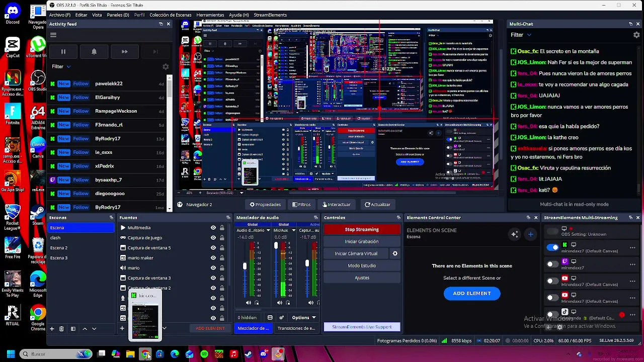Open the StreamElements menu
Image resolution: width=644 pixels, height=362 pixels.
[270, 15]
